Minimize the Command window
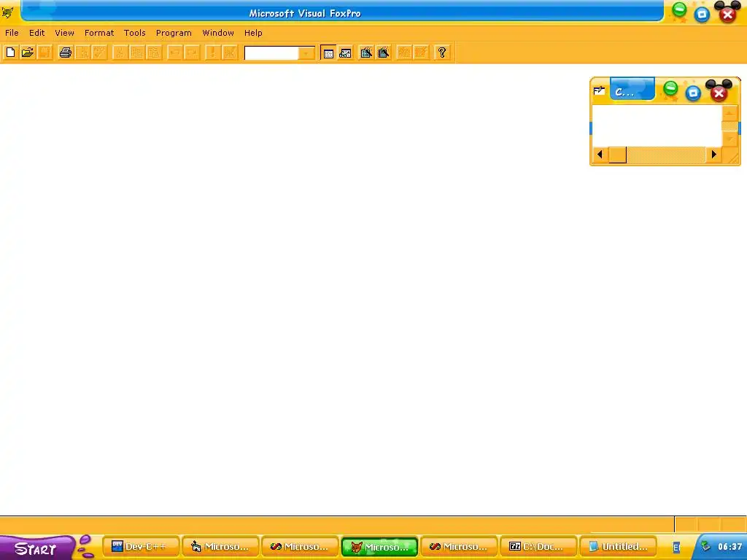 (x=670, y=88)
